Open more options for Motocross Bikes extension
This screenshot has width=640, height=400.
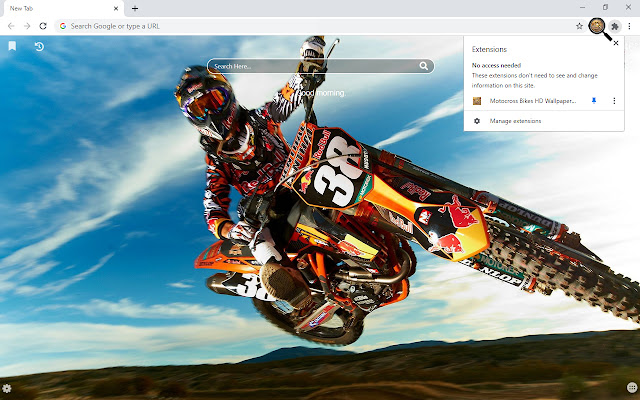pos(614,100)
